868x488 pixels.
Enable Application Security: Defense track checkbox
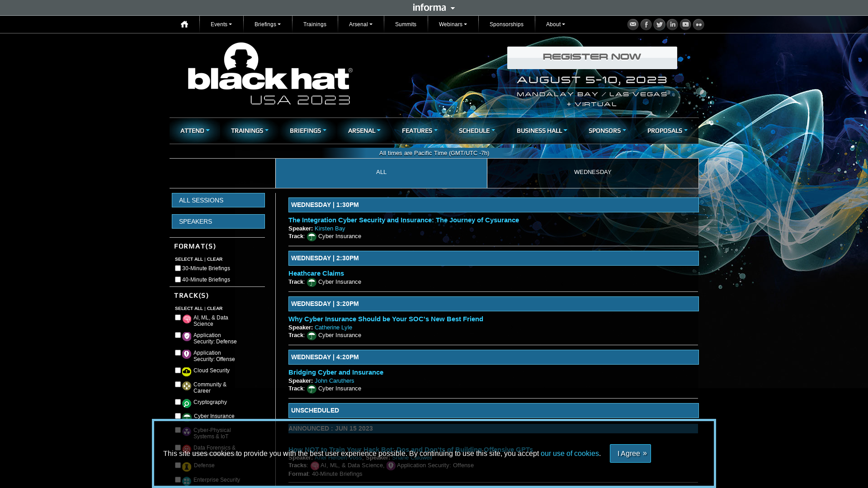pyautogui.click(x=178, y=335)
